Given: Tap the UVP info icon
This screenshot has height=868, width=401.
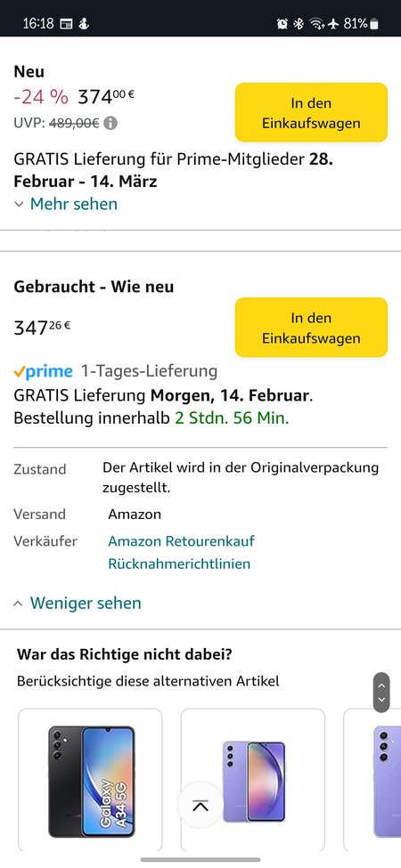Looking at the screenshot, I should (110, 123).
